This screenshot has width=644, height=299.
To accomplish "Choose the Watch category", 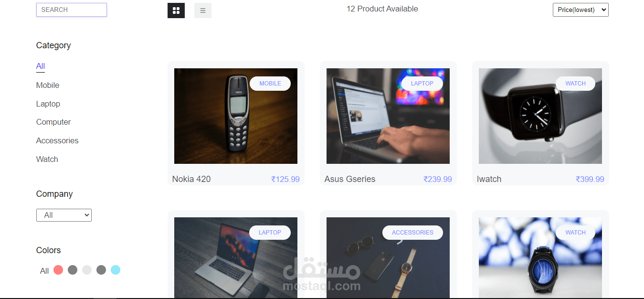I will pyautogui.click(x=47, y=159).
